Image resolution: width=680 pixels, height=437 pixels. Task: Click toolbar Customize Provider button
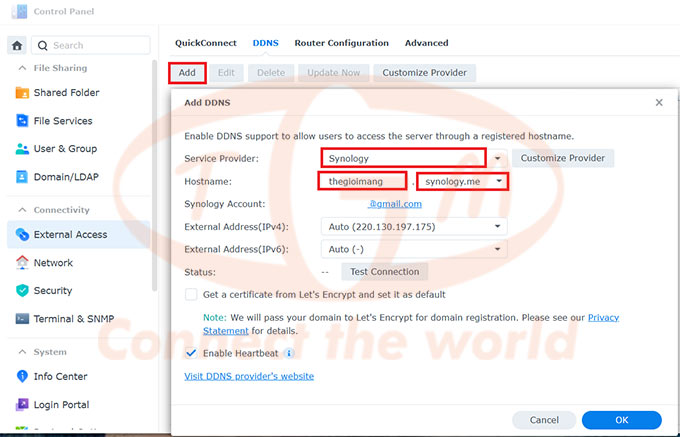click(x=425, y=73)
